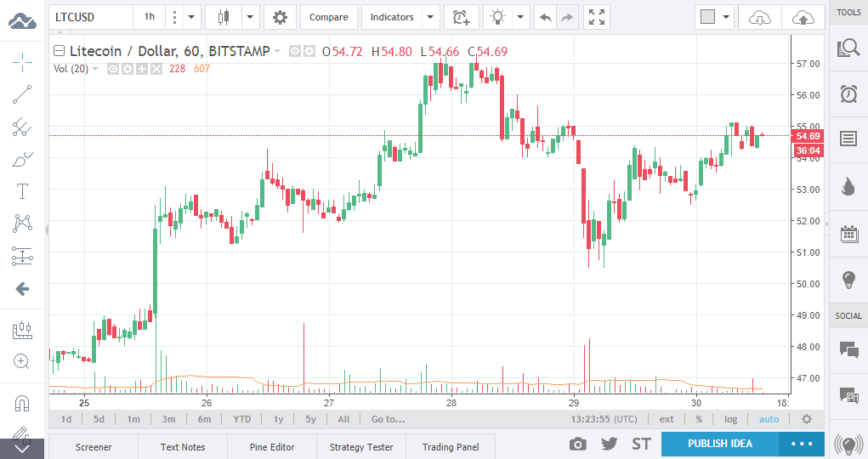Open the economic calendar panel
The width and height of the screenshot is (868, 459).
[848, 235]
